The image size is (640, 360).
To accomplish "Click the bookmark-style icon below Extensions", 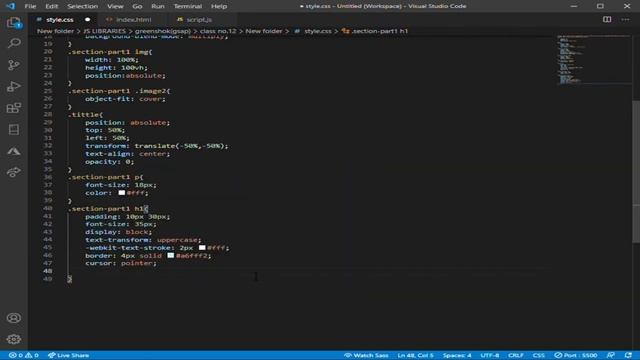I will tap(13, 130).
